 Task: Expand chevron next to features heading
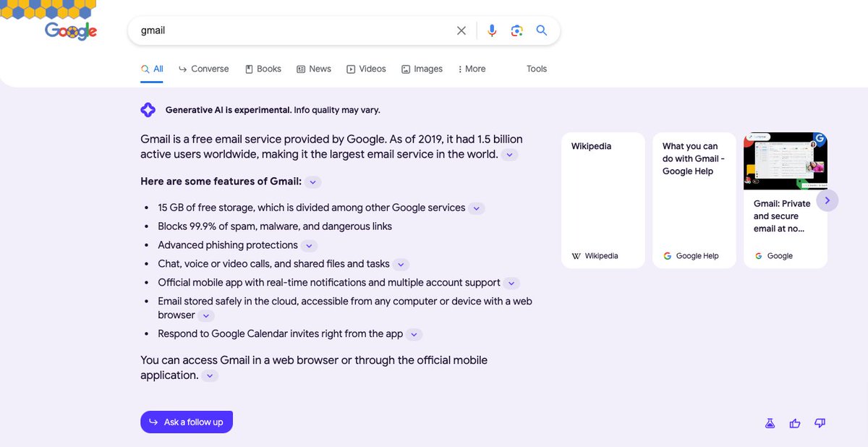(313, 182)
